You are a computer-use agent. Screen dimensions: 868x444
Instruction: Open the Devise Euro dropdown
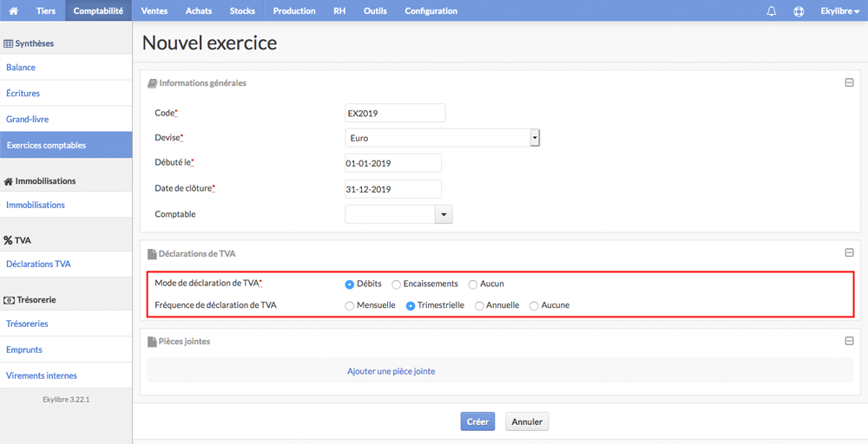442,138
